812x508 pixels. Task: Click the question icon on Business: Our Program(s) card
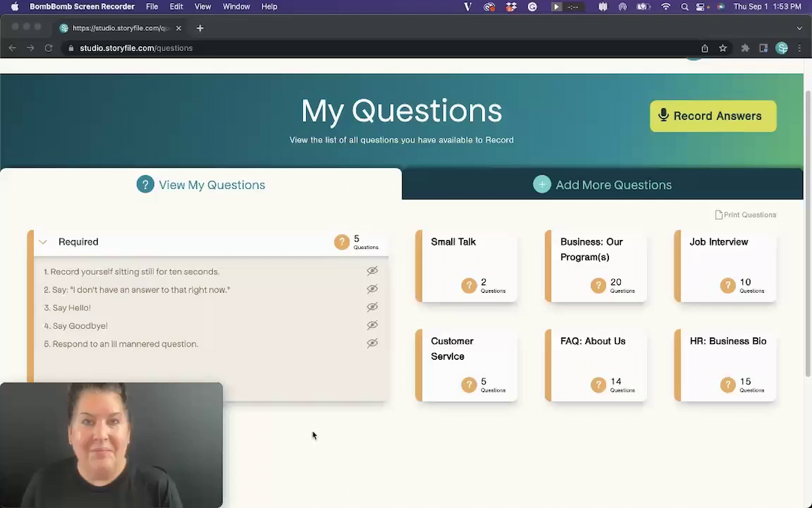[x=598, y=285]
